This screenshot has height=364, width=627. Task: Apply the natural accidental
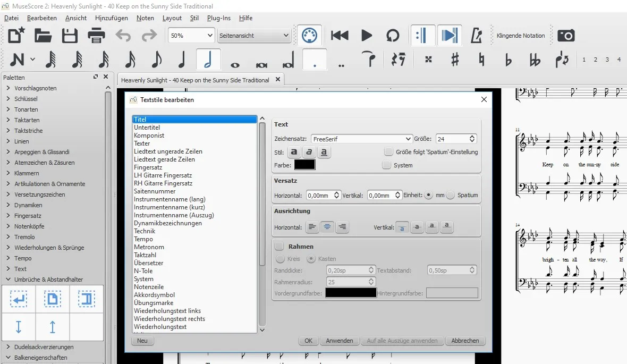click(x=481, y=60)
